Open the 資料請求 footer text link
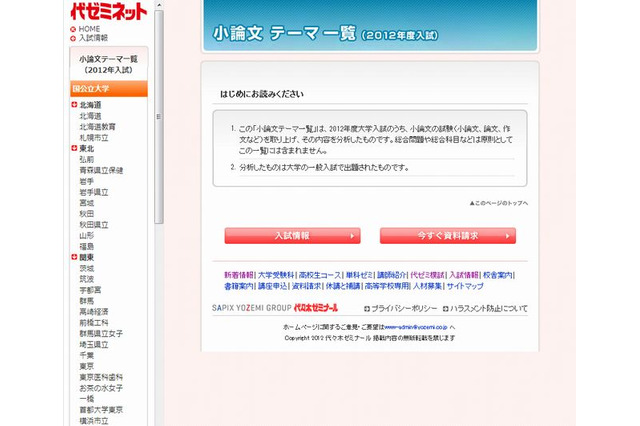Image resolution: width=640 pixels, height=426 pixels. (x=307, y=286)
